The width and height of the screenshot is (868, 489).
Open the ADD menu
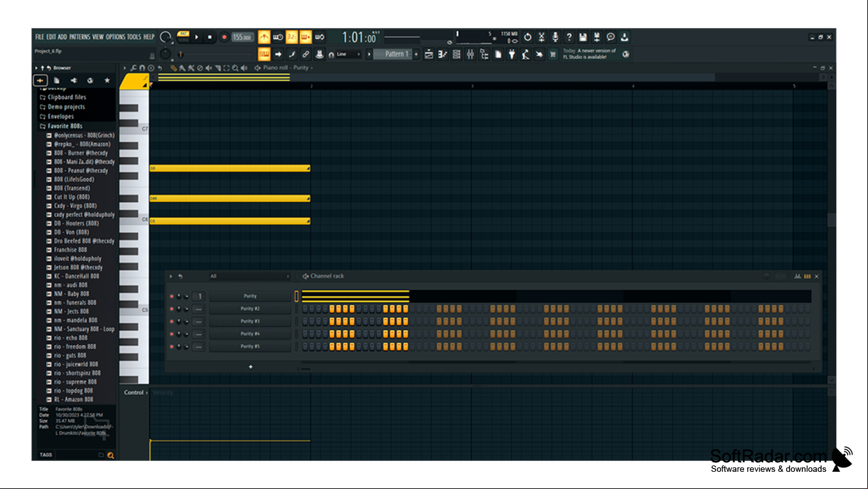pos(62,37)
